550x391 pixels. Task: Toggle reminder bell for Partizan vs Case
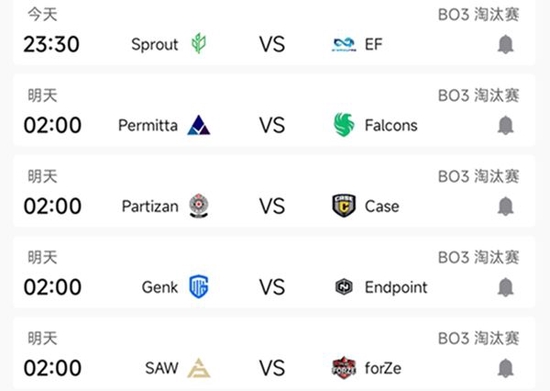[x=505, y=206]
